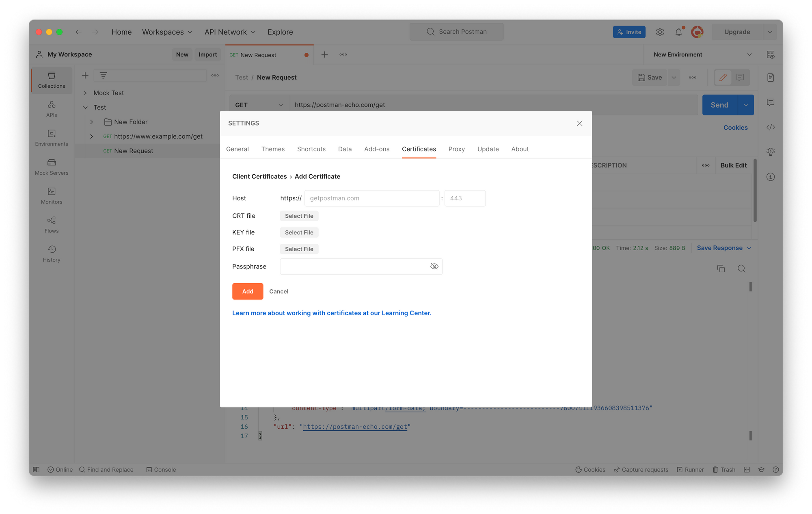
Task: Toggle passphrase visibility eye icon
Action: [434, 267]
